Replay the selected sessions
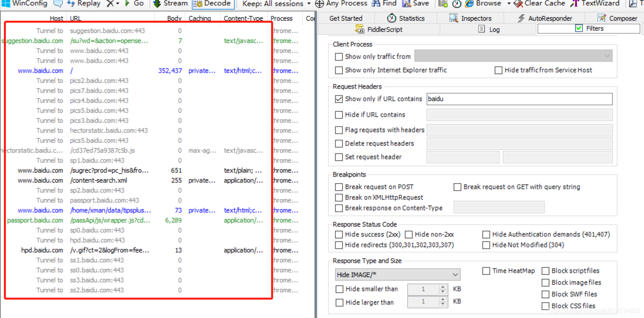This screenshot has width=644, height=318. point(84,4)
